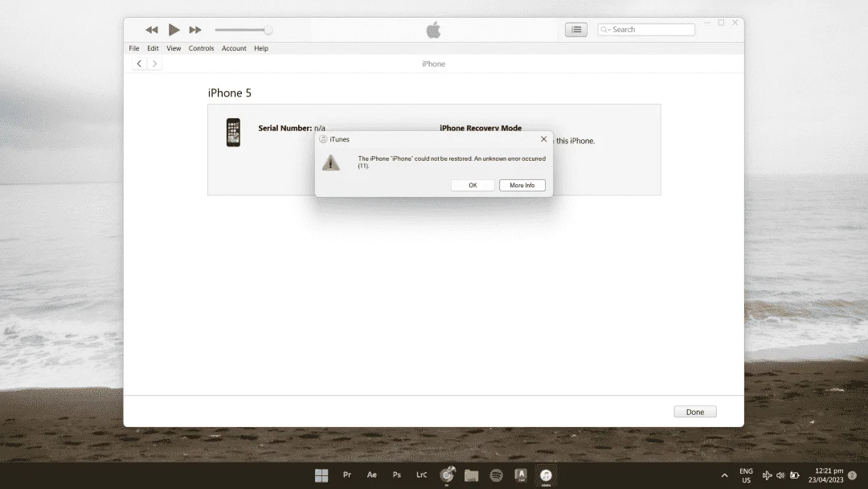Click the rewind previous track button
The image size is (868, 489).
tap(152, 30)
